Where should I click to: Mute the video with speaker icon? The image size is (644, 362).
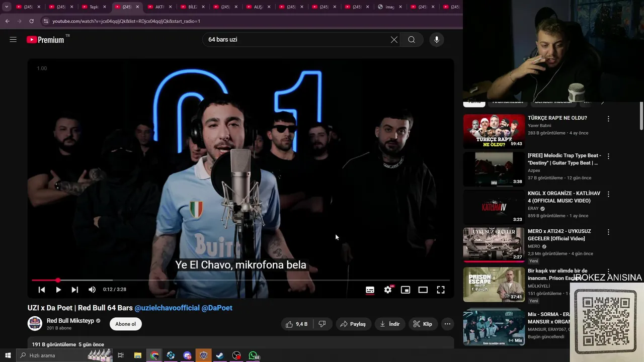click(92, 290)
